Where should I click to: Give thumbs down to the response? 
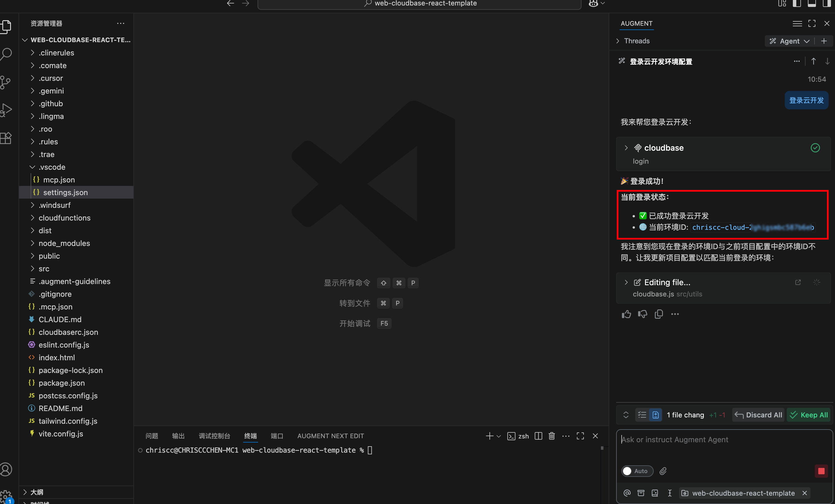[x=642, y=314]
